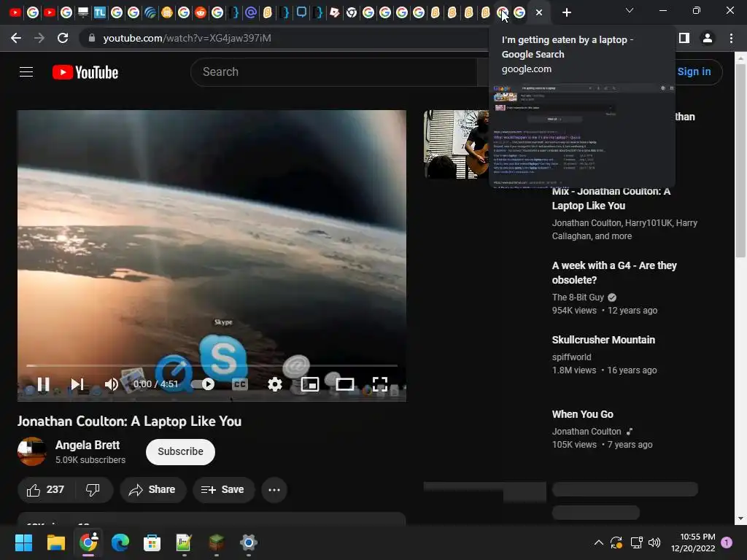Screen dimensions: 747x560
Task: Switch to the Reddit tab
Action: 201,13
